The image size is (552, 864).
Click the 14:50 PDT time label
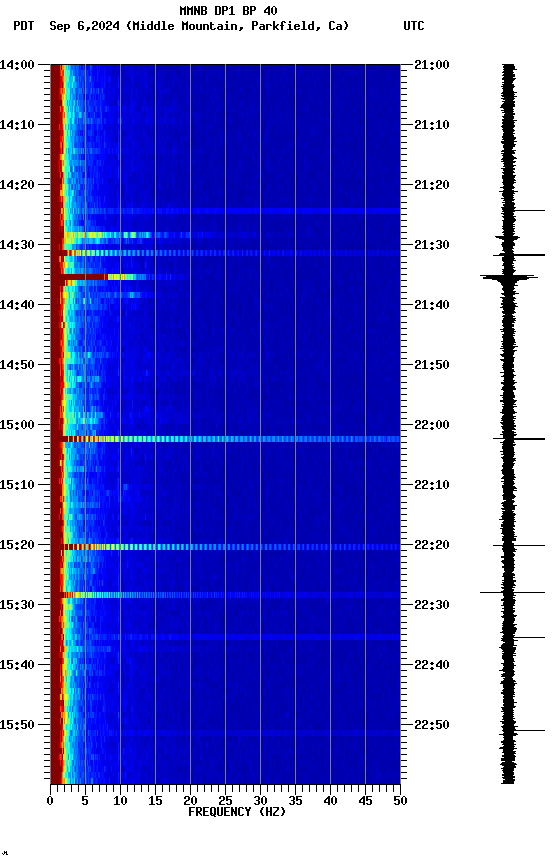pos(17,365)
